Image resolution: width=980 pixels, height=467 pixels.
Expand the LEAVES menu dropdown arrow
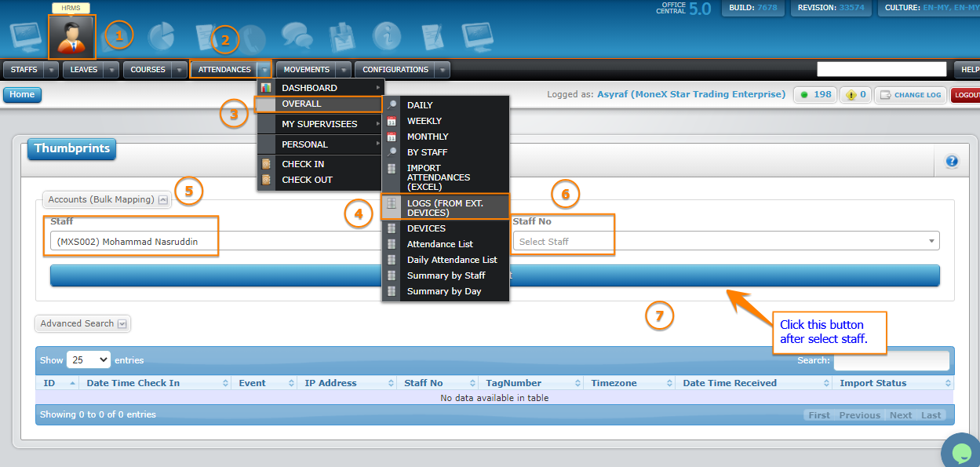coord(111,70)
